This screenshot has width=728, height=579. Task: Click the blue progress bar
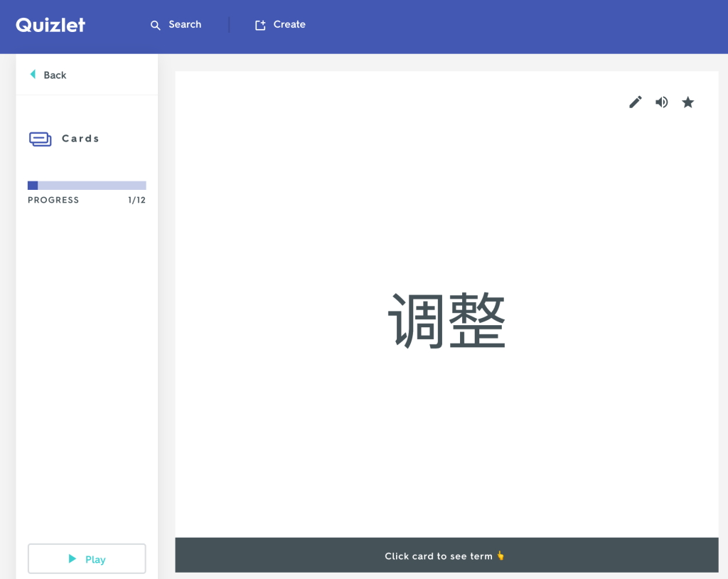(87, 186)
